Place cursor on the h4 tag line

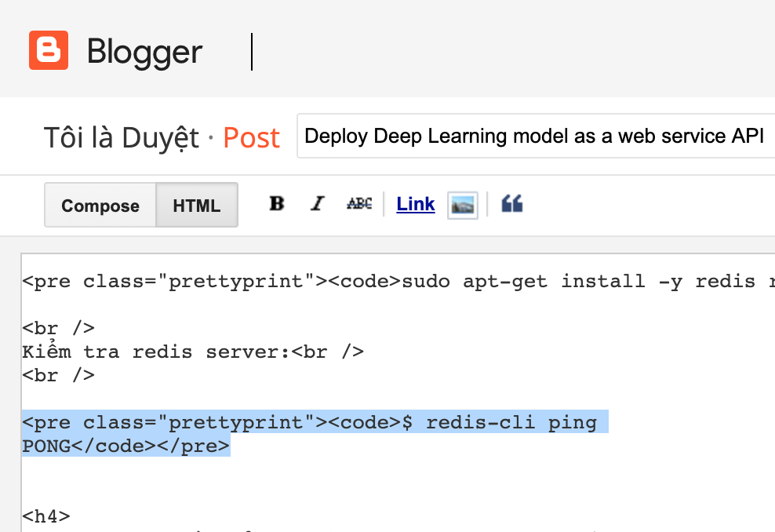tap(46, 516)
